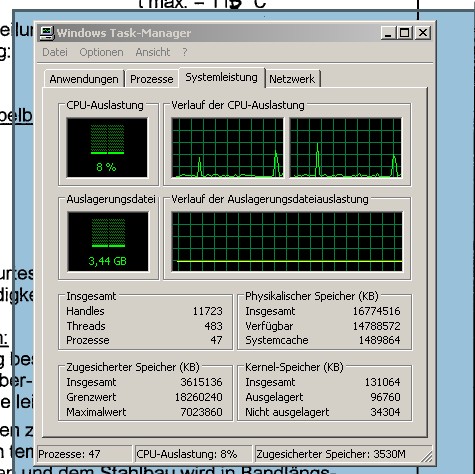Switch to the Prozesse tab
This screenshot has width=475, height=474.
[152, 79]
